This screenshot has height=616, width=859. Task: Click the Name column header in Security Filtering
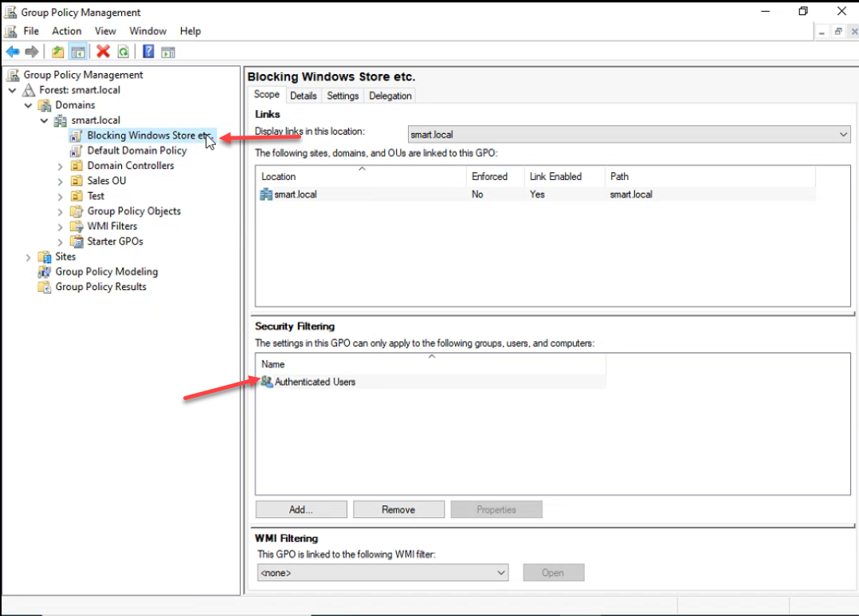(x=431, y=364)
